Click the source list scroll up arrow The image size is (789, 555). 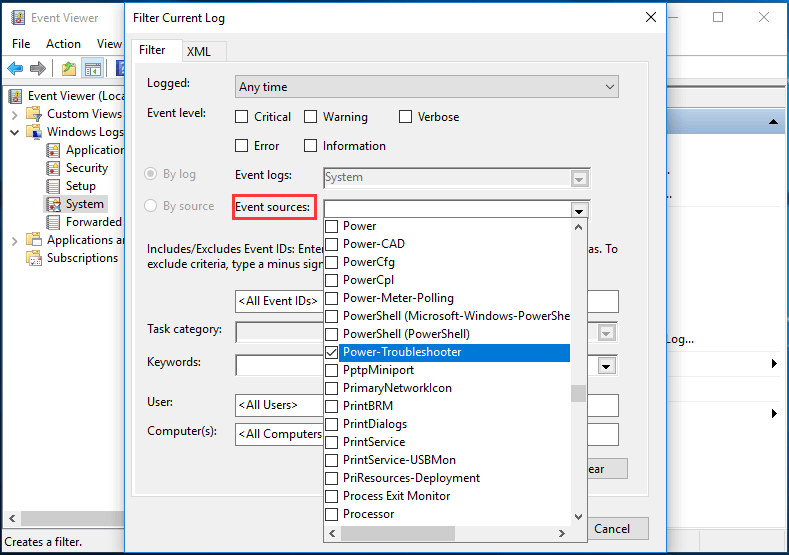click(579, 227)
